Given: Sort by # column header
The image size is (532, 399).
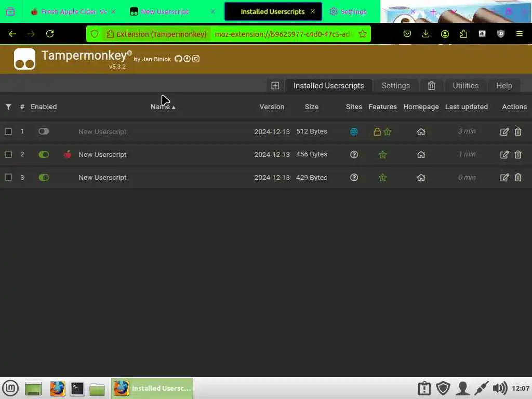Looking at the screenshot, I should (x=22, y=107).
